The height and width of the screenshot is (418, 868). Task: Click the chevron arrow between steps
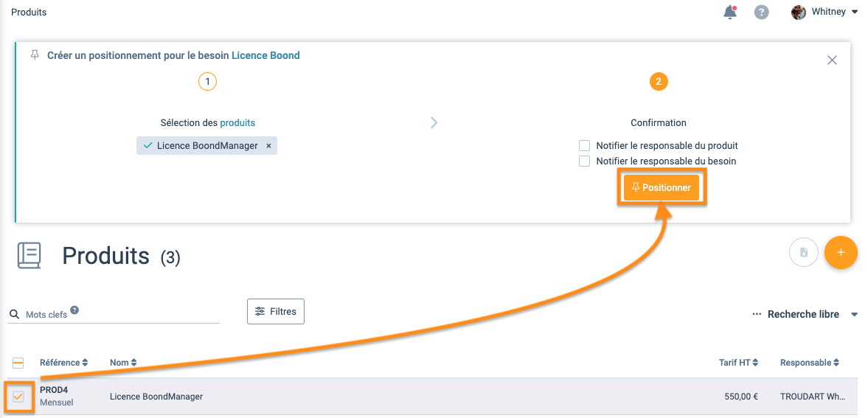[x=434, y=122]
